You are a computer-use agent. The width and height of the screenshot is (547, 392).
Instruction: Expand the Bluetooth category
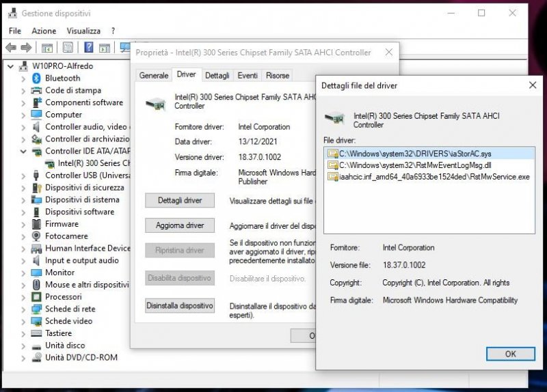coord(23,79)
